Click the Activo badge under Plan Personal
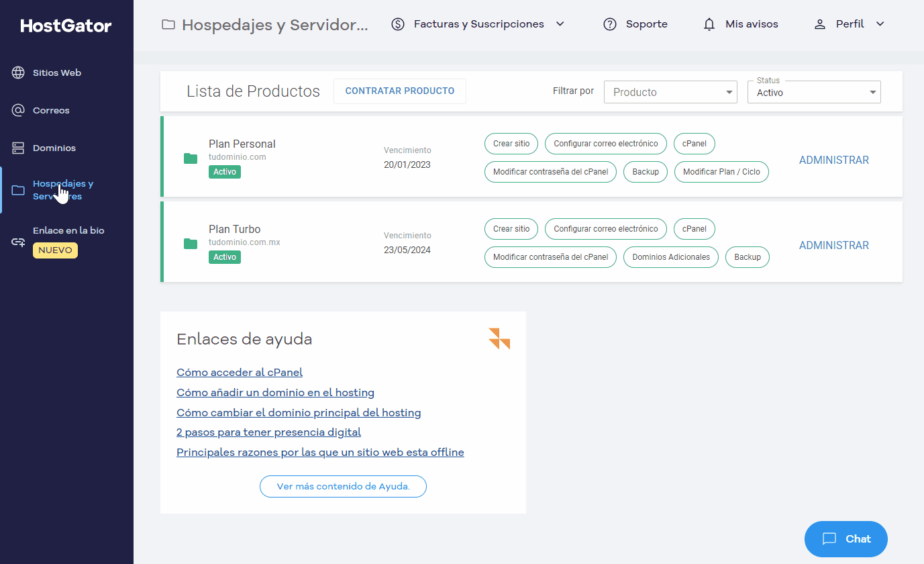The width and height of the screenshot is (924, 564). click(x=225, y=172)
